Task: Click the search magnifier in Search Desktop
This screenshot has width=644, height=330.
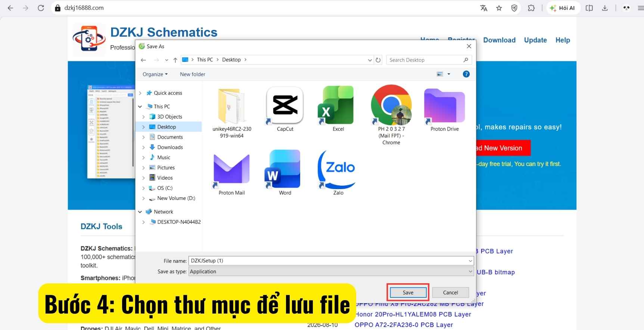Action: 466,60
